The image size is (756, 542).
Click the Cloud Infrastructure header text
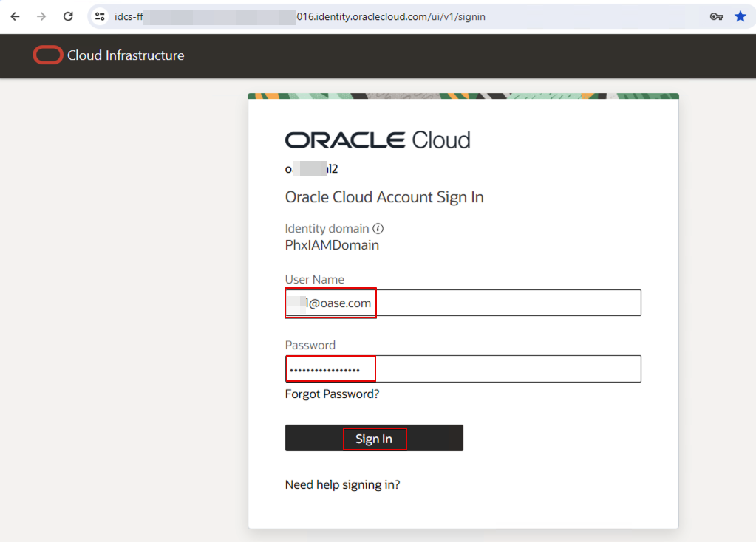[x=126, y=55]
